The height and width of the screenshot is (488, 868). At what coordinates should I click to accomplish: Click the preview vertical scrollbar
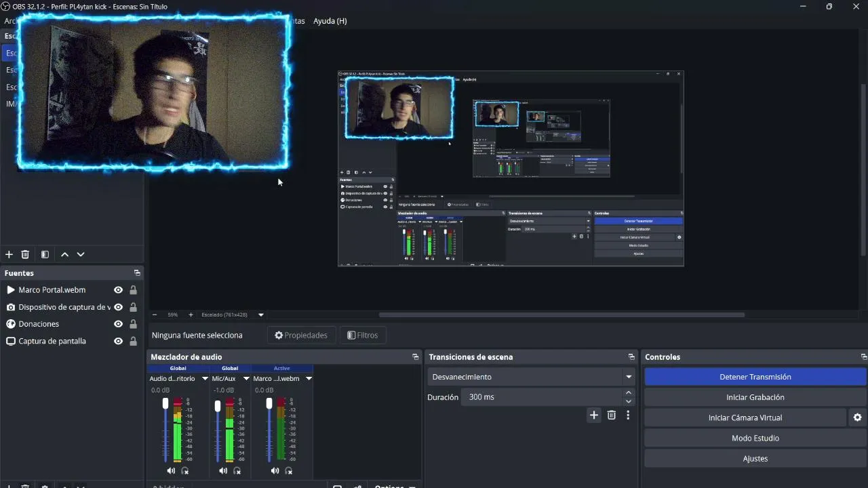[x=863, y=169]
